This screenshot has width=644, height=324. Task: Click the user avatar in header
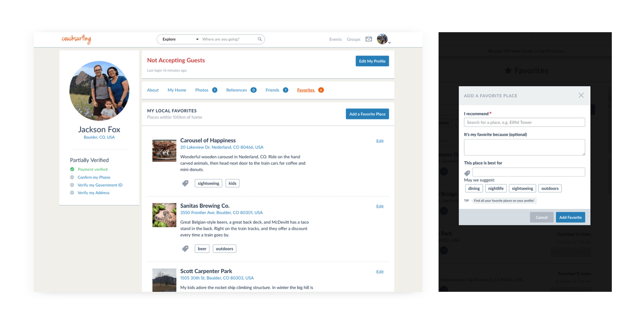click(382, 39)
